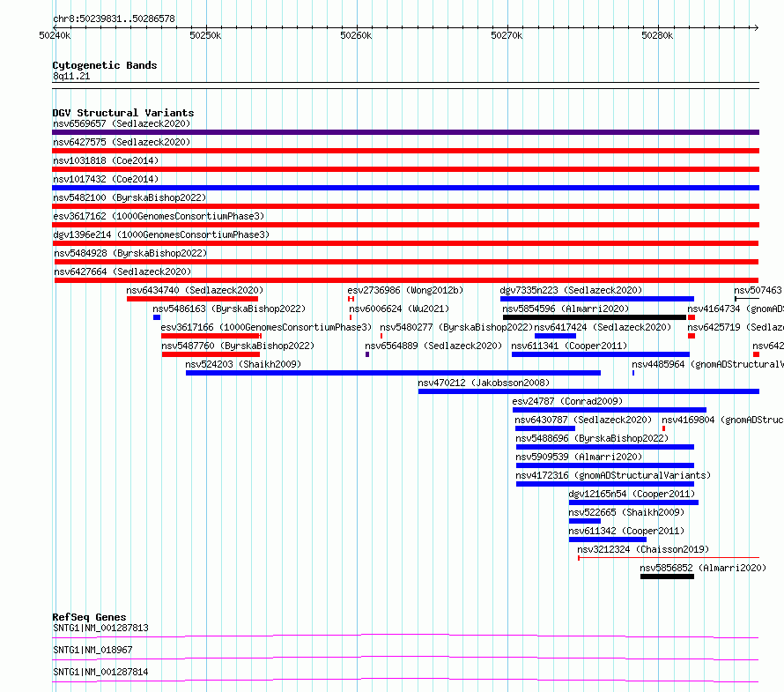This screenshot has width=784, height=692.
Task: Open esv3617162 (1000GenomesConsortiumPhase3) label
Action: [159, 216]
